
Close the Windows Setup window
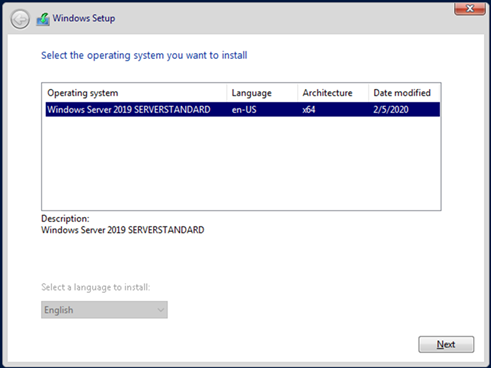tap(470, 8)
